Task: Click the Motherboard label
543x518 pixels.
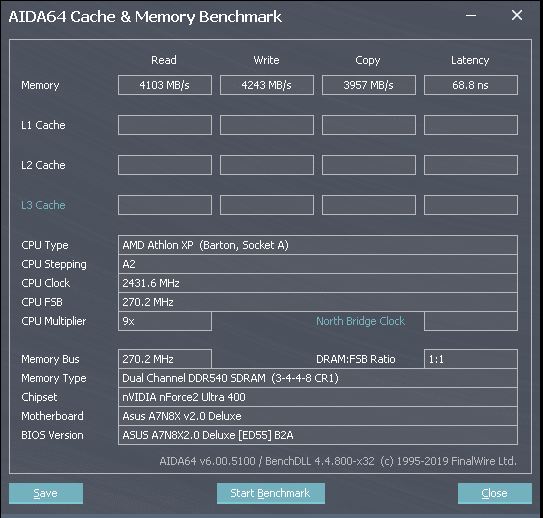Action: pos(52,416)
